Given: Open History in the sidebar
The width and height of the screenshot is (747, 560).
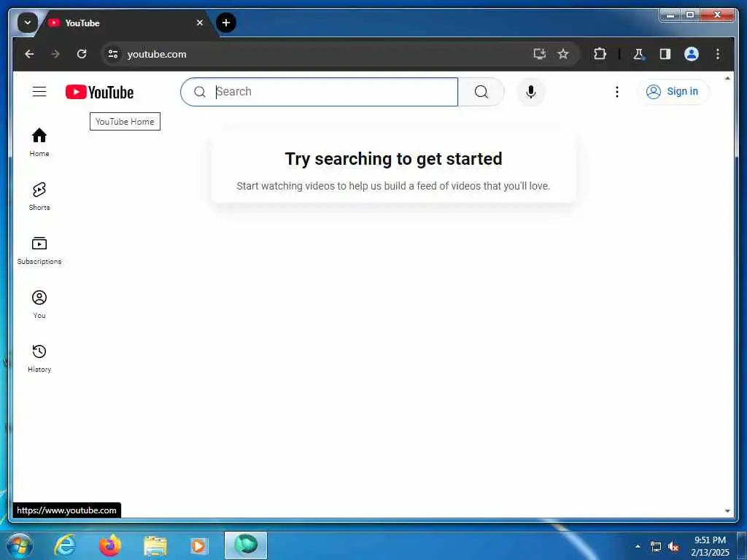Looking at the screenshot, I should point(39,358).
